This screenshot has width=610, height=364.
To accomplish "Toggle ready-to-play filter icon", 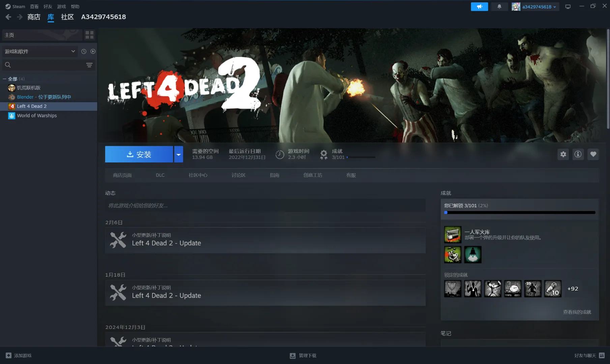I will coord(93,51).
